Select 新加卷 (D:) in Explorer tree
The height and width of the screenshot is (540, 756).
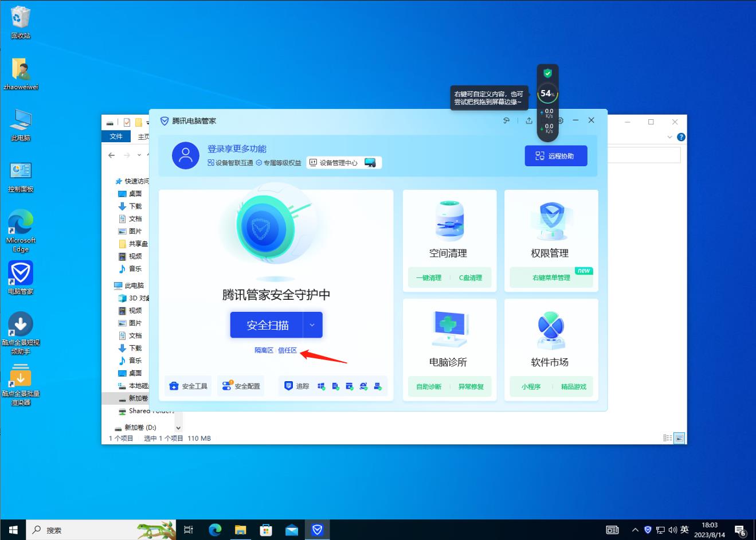[x=135, y=428]
